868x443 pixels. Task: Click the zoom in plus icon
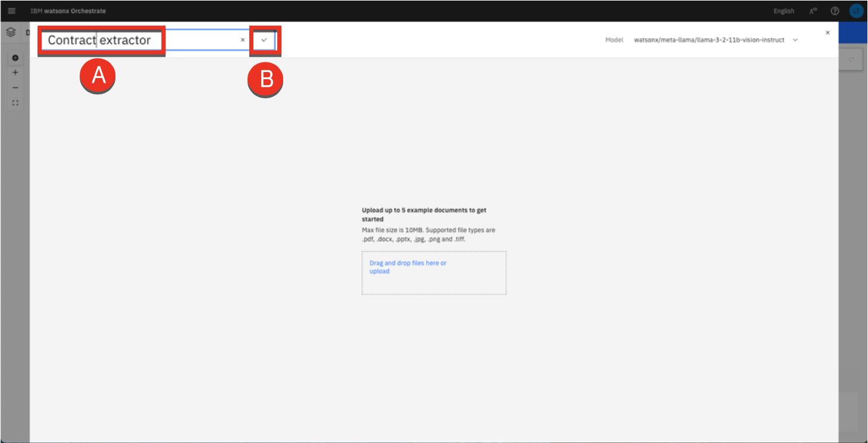[15, 73]
